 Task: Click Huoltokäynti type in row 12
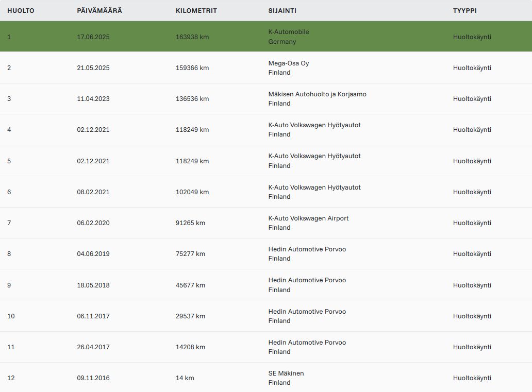pos(472,378)
